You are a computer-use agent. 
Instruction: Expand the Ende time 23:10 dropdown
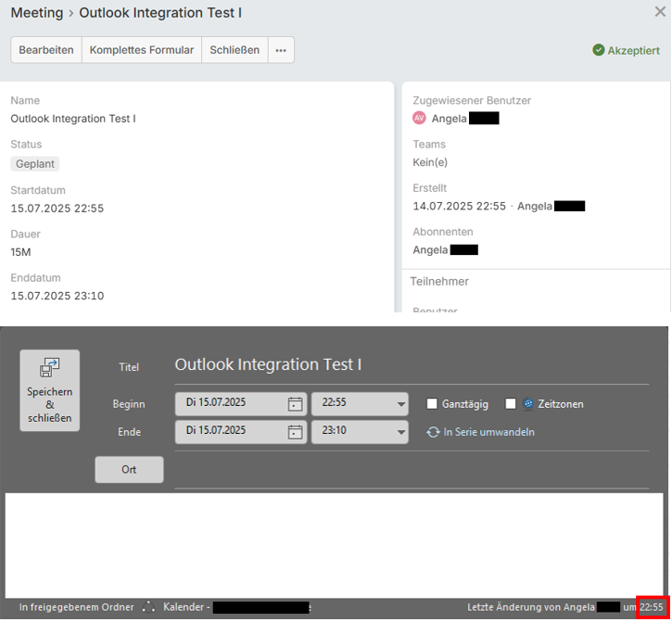(400, 432)
